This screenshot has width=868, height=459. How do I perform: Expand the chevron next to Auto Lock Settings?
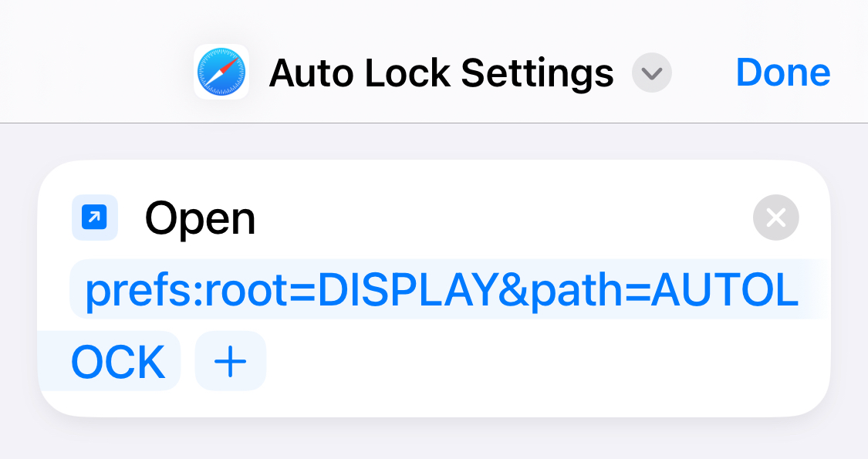pos(652,73)
